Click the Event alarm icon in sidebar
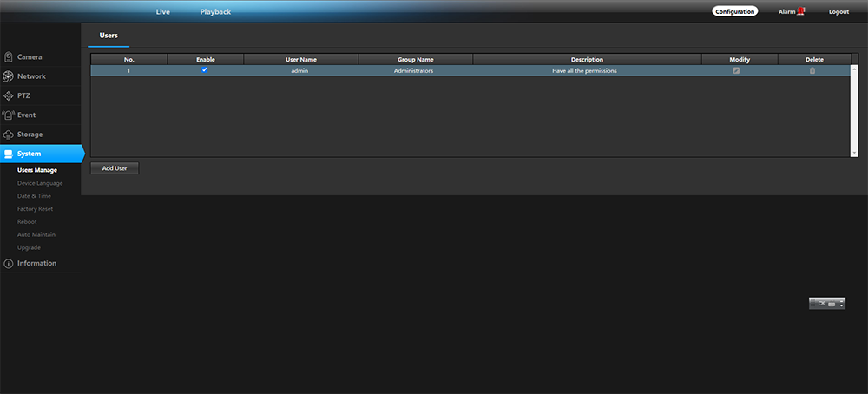Image resolution: width=868 pixels, height=394 pixels. point(9,115)
